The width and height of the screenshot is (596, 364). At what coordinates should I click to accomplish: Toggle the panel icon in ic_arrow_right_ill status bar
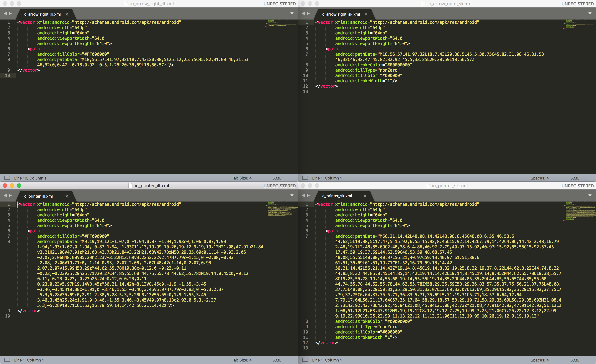[7, 178]
